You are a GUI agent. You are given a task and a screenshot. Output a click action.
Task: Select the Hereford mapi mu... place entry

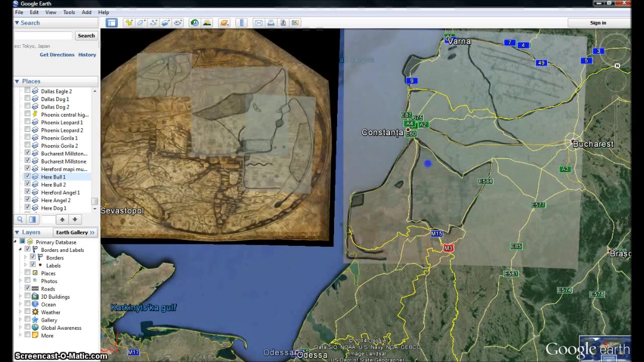click(64, 169)
